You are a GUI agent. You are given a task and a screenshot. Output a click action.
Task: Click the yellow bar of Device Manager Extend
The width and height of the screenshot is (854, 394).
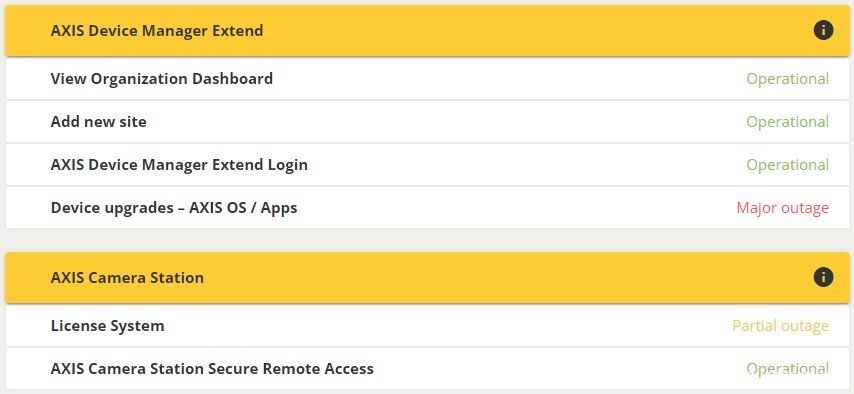[x=427, y=31]
